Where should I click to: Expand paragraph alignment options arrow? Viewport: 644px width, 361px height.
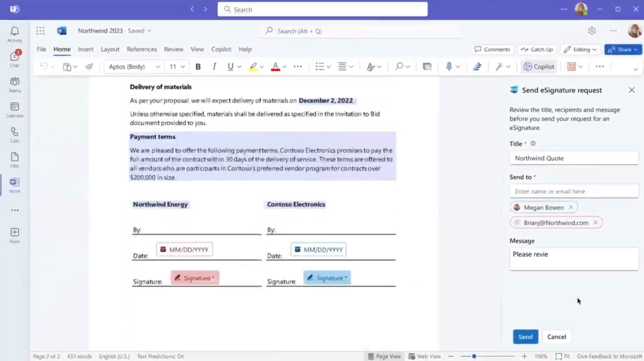(x=351, y=67)
